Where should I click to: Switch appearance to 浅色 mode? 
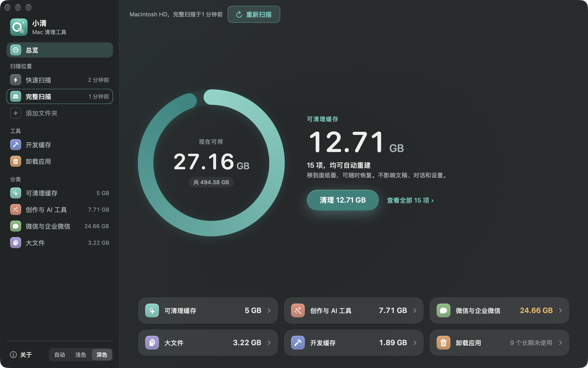(81, 355)
